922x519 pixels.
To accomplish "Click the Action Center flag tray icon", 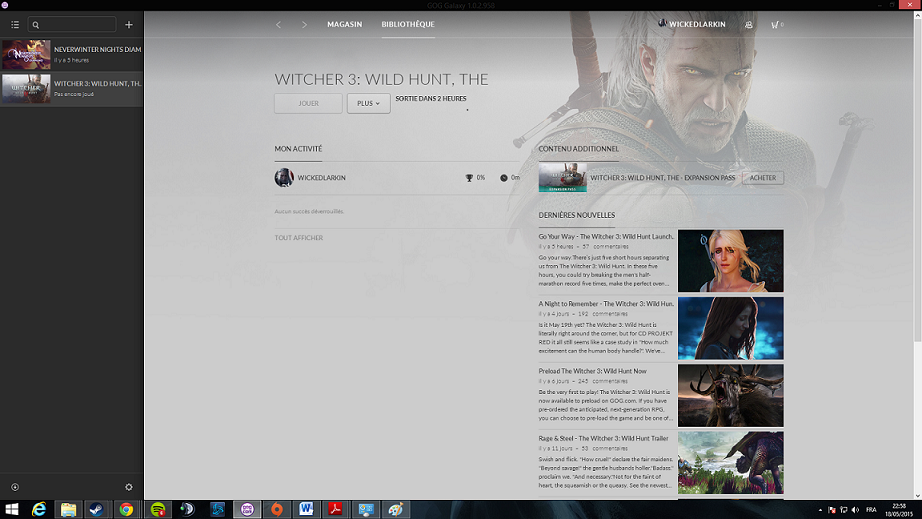I will pos(831,510).
